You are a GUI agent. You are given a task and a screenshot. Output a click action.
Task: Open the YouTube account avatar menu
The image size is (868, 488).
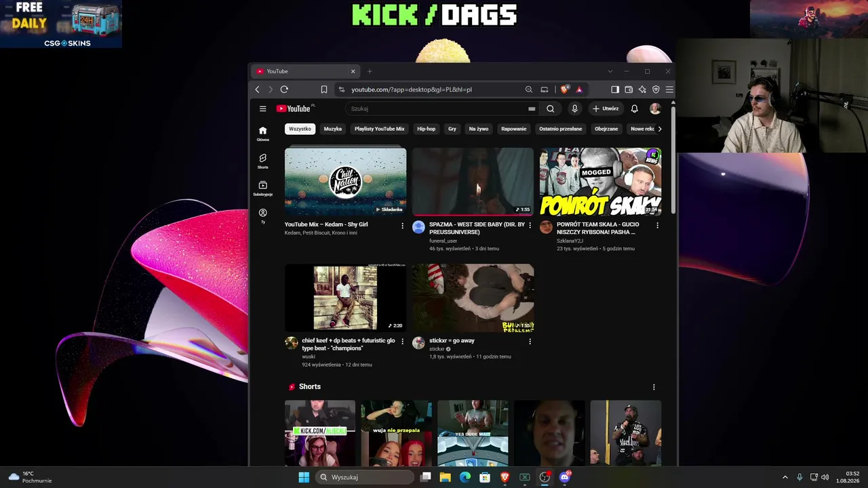tap(655, 108)
